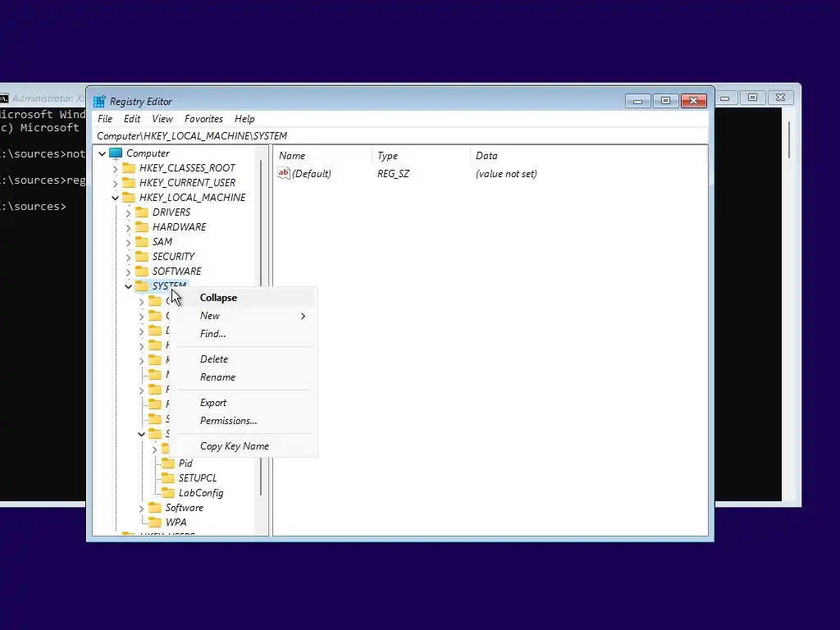The height and width of the screenshot is (630, 840).
Task: Click the HARDWARE folder icon
Action: (x=141, y=227)
